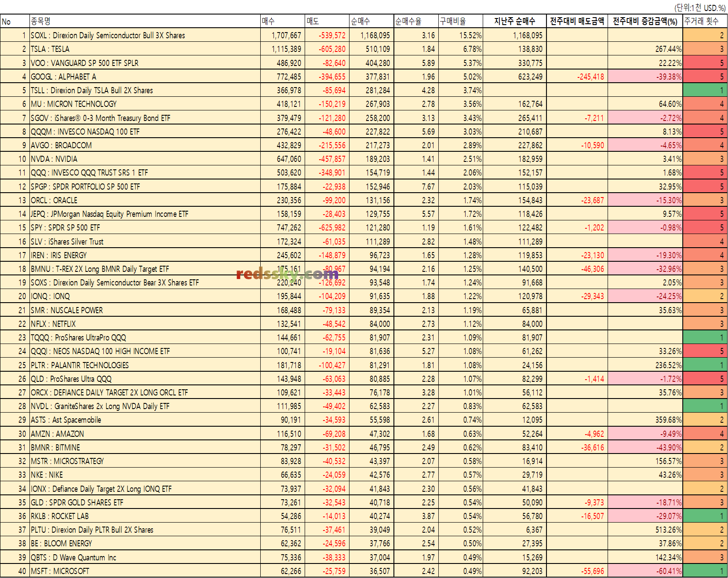Select the MSTR : MICROSTRATEGY cell
The height and width of the screenshot is (578, 728).
[x=145, y=461]
